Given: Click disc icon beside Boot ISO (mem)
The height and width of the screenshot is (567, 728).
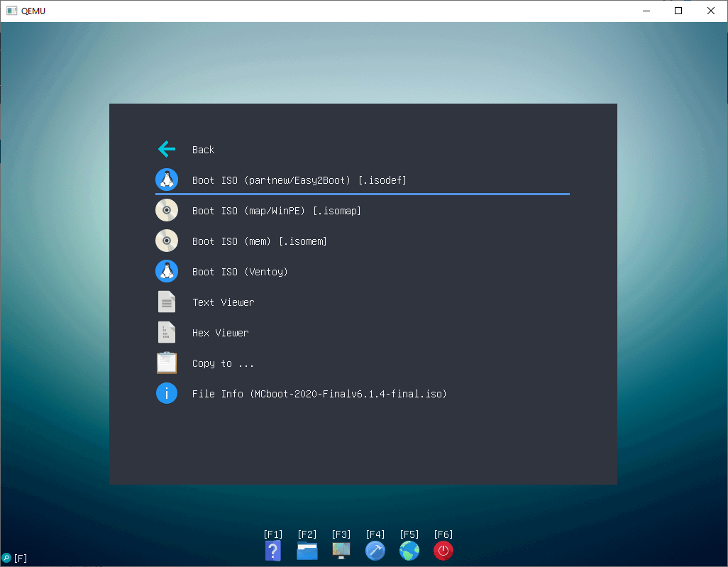Looking at the screenshot, I should (167, 241).
